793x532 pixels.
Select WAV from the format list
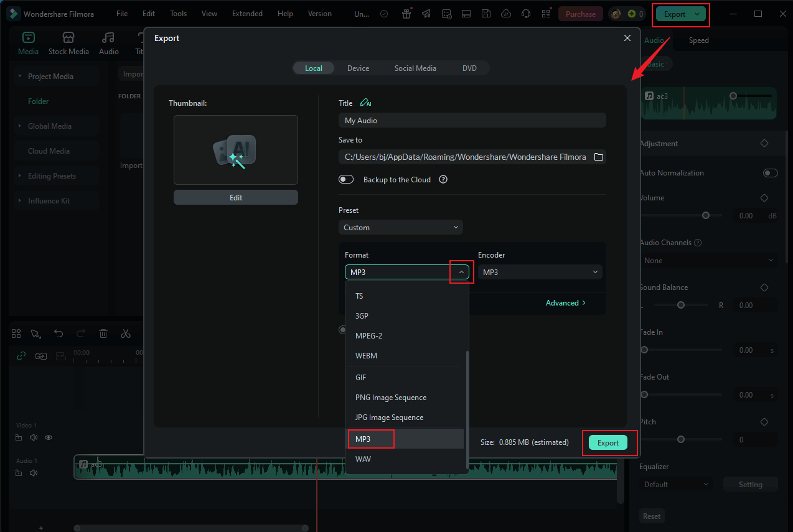tap(363, 459)
